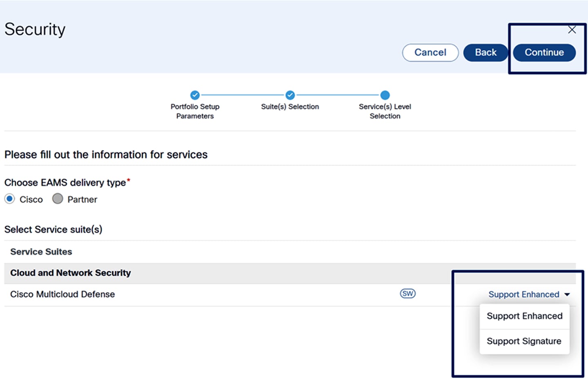Viewport: 588px width, 389px height.
Task: Click the Portfolio Setup Parameters label
Action: (x=195, y=111)
